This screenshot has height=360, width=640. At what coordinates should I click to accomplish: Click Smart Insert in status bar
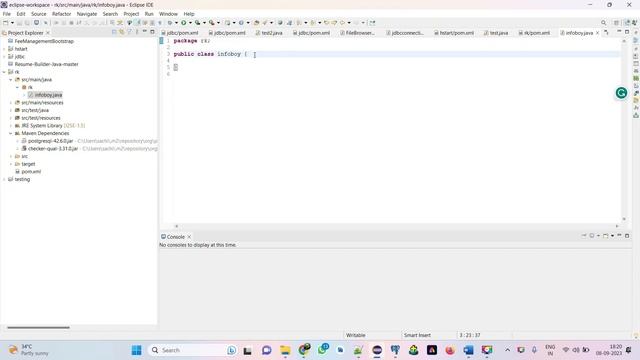[x=417, y=335]
